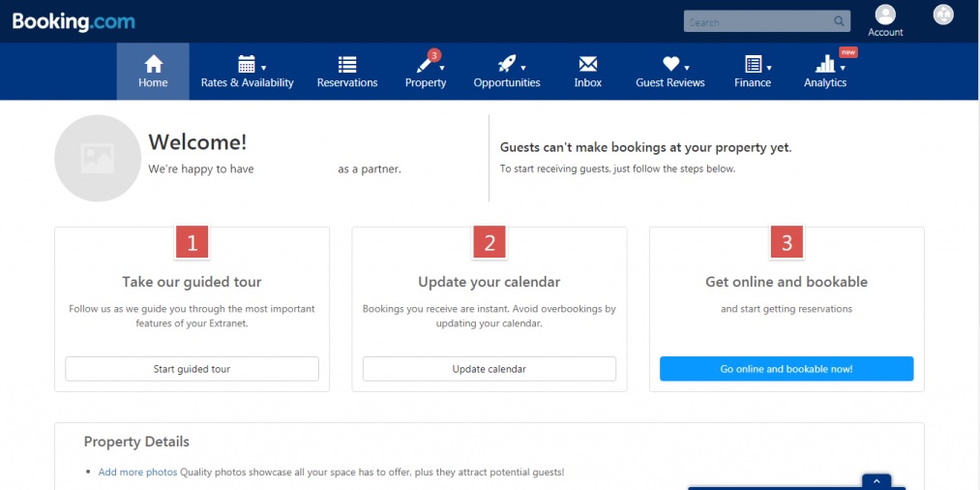Click the Guest Reviews heart icon
This screenshot has width=980, height=490.
671,64
